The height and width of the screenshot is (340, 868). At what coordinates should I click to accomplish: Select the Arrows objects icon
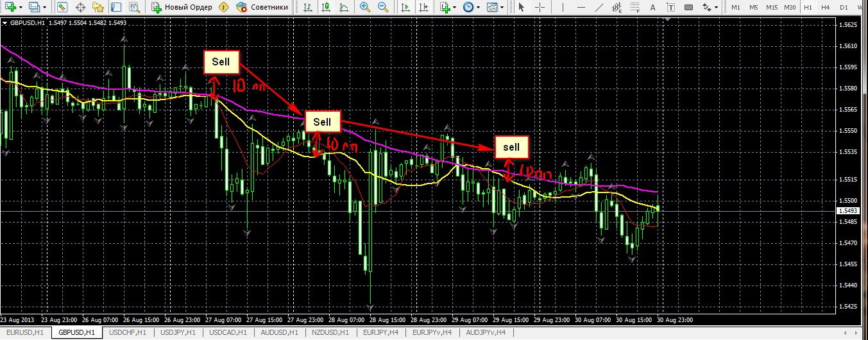click(x=707, y=8)
